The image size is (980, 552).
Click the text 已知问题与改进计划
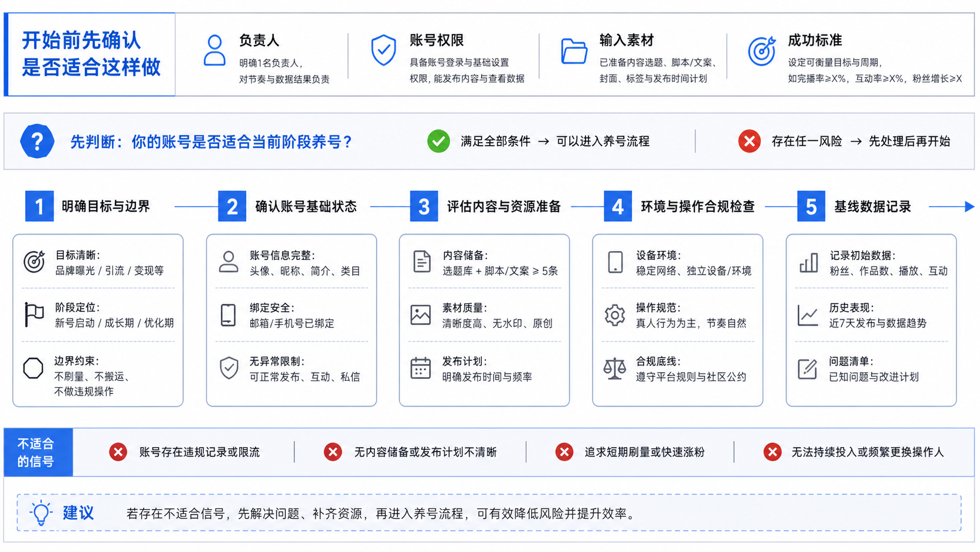click(873, 377)
